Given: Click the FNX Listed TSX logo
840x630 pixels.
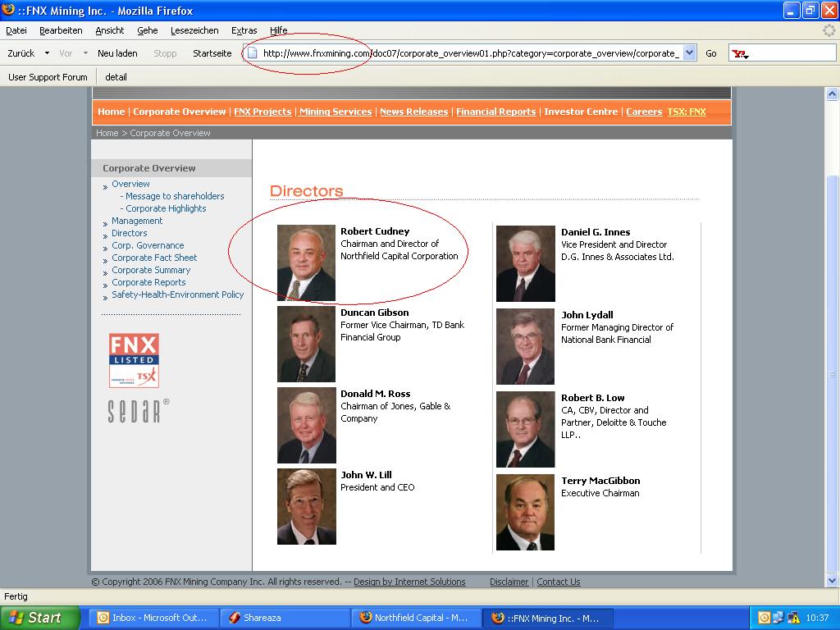Looking at the screenshot, I should pos(134,360).
